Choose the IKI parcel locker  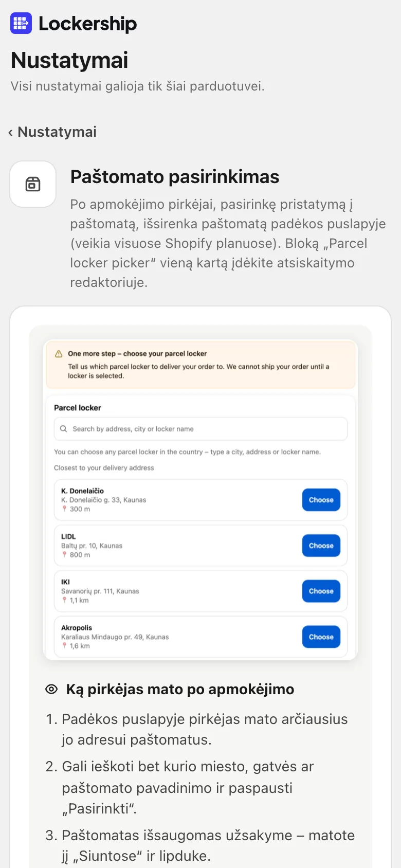click(x=321, y=591)
